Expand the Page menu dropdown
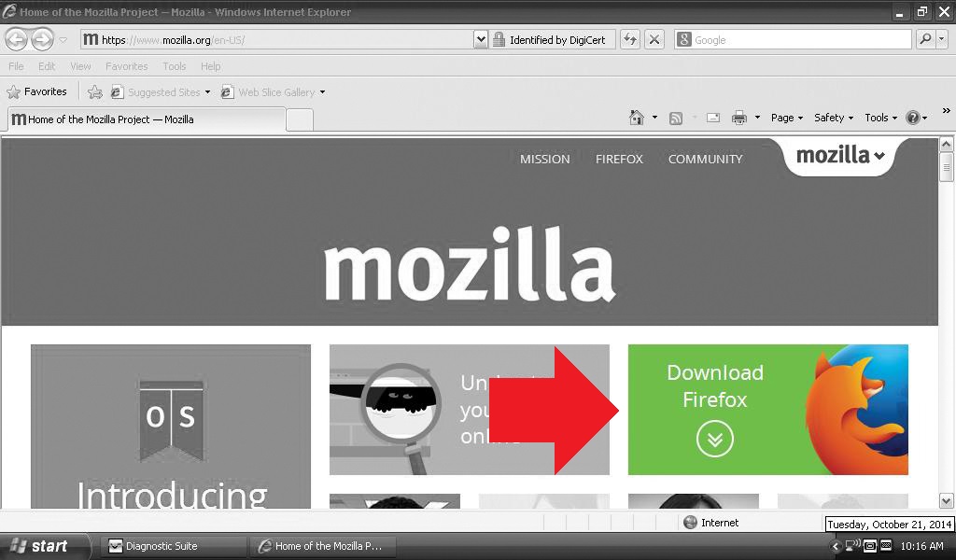 point(787,118)
